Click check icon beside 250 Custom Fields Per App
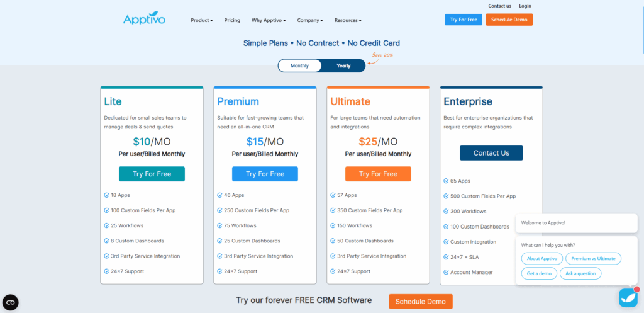This screenshot has width=644, height=313. [x=219, y=210]
